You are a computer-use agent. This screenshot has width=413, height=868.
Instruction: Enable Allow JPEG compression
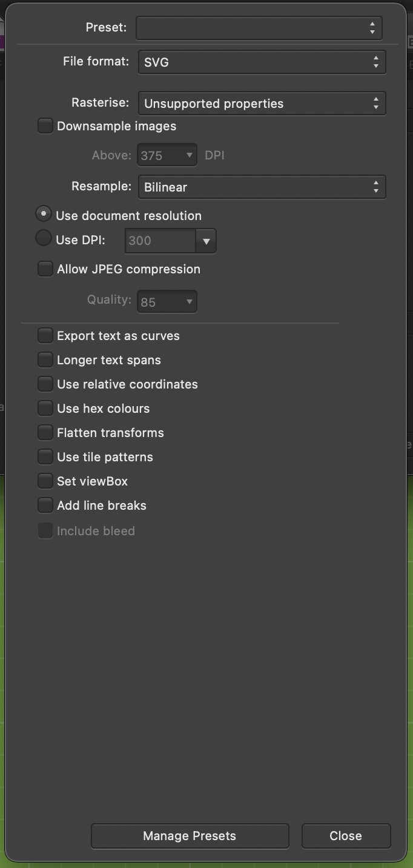(45, 269)
